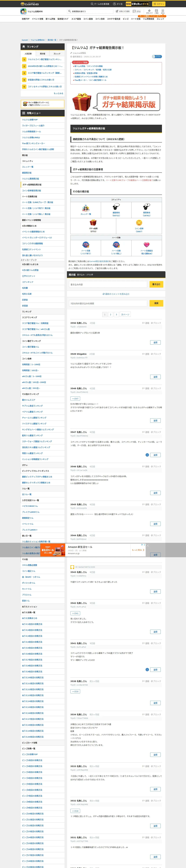
Task: Focus the 攻略情報を探そう search field
Action: click(90, 11)
